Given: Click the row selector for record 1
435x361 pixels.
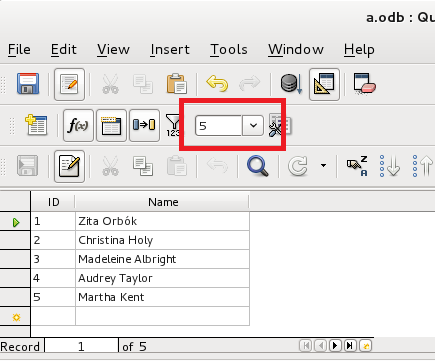Looking at the screenshot, I should tap(15, 222).
